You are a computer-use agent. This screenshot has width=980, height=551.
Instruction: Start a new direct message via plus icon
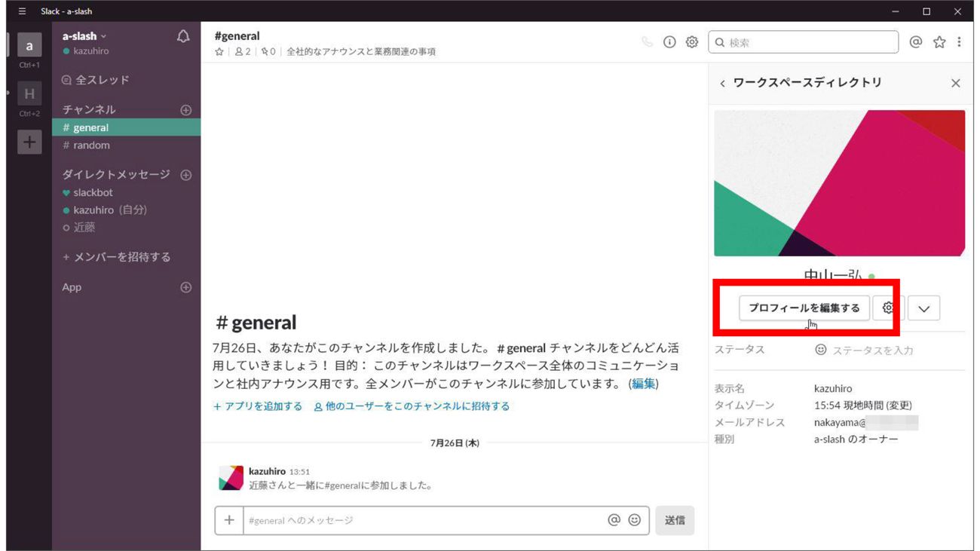click(186, 175)
